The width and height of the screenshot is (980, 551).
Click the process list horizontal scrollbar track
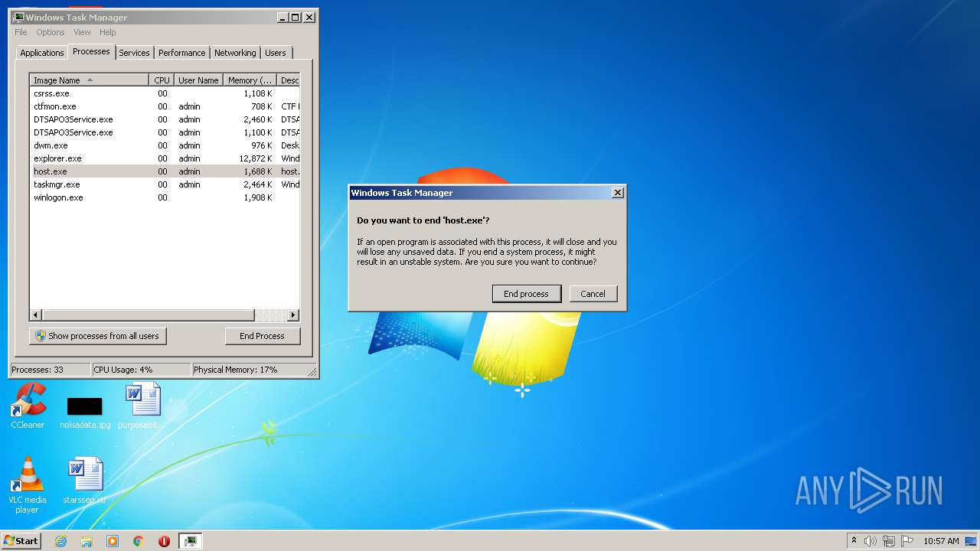coord(269,315)
